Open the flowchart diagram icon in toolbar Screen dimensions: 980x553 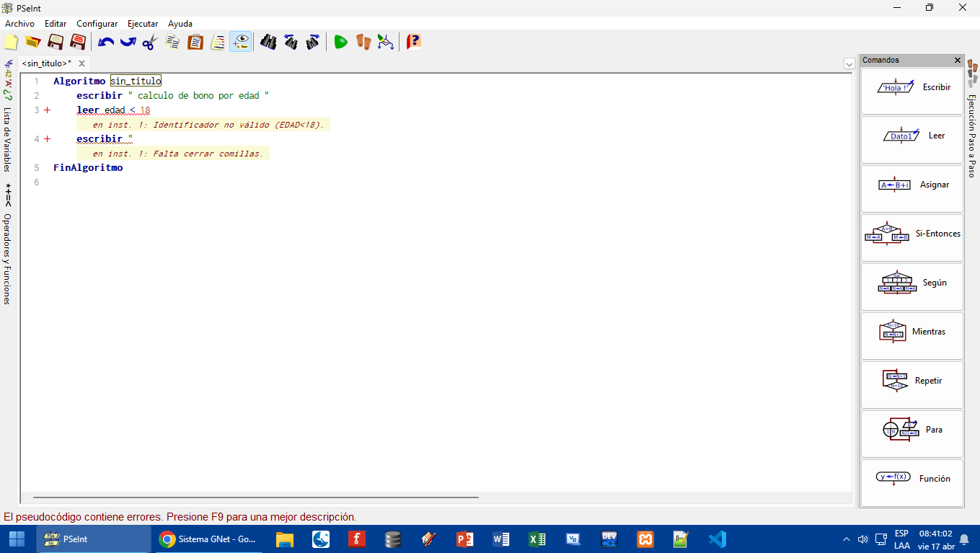pos(386,42)
